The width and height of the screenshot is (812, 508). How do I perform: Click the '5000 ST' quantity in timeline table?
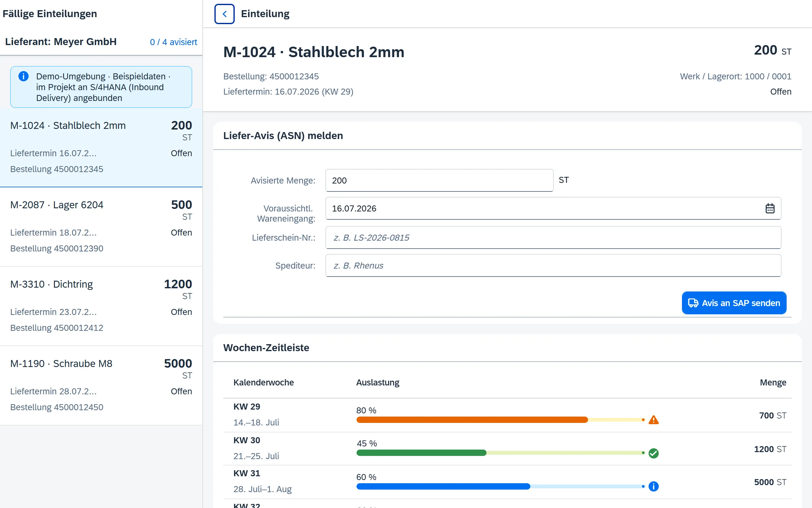coord(770,482)
